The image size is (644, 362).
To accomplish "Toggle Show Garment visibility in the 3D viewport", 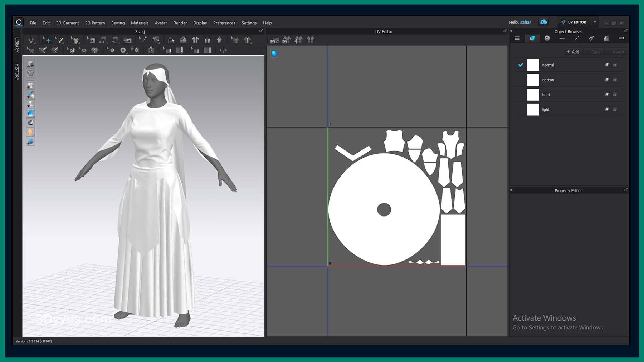I will 30,85.
